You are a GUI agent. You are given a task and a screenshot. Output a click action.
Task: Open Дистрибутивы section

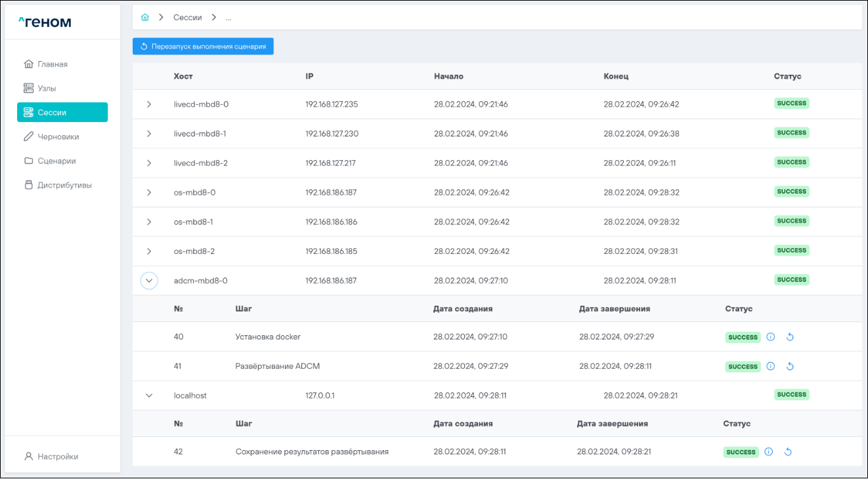point(64,185)
